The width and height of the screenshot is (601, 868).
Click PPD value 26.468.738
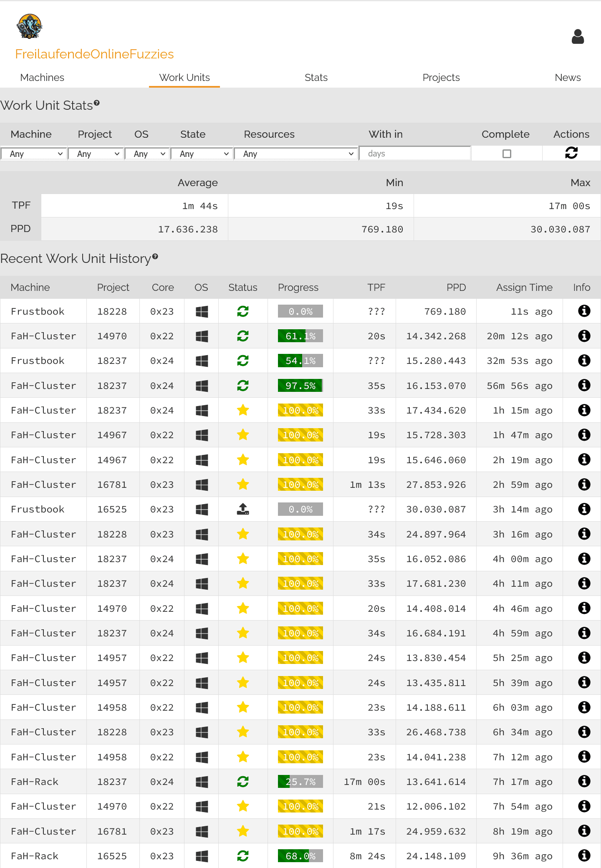(x=436, y=732)
